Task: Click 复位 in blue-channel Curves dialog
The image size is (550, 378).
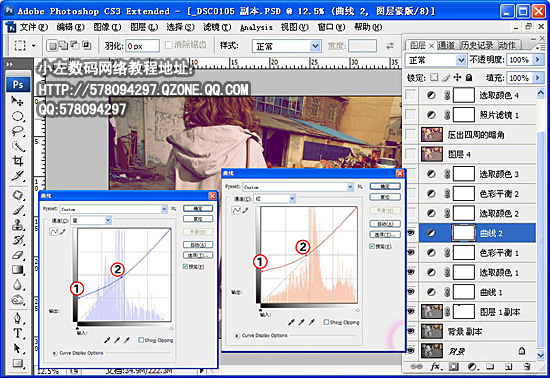Action: click(x=198, y=219)
